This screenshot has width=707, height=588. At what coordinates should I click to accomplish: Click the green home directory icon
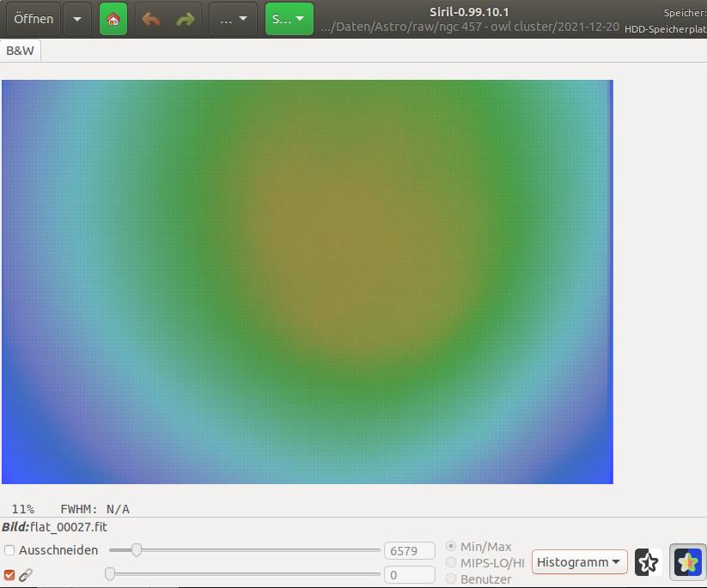[113, 19]
